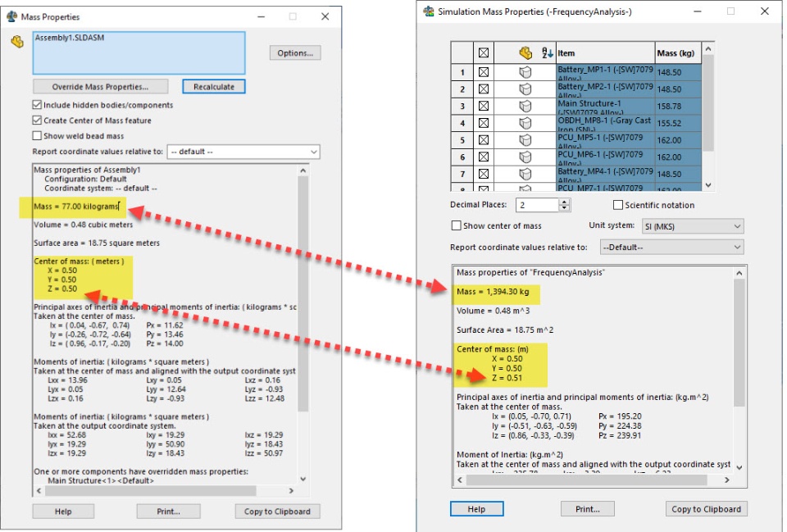Click scroll up arrow of component table
This screenshot has width=787, height=532.
[x=708, y=48]
